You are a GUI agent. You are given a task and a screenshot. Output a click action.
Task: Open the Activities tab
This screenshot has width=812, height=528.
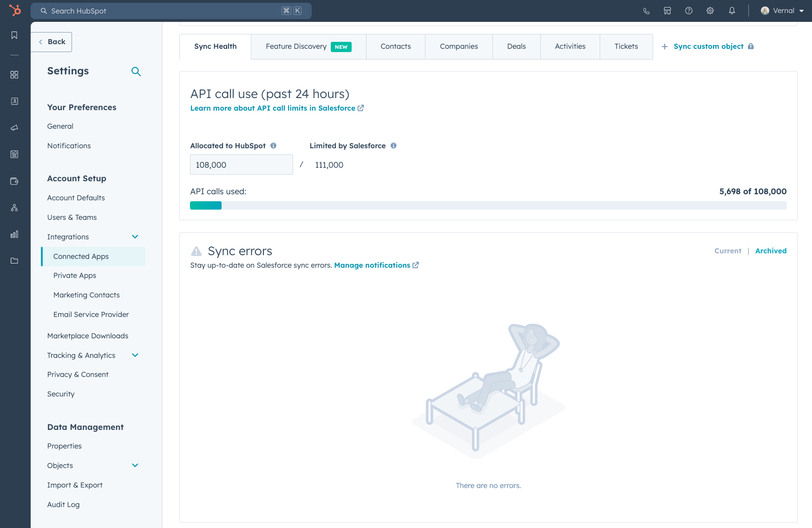(x=570, y=46)
